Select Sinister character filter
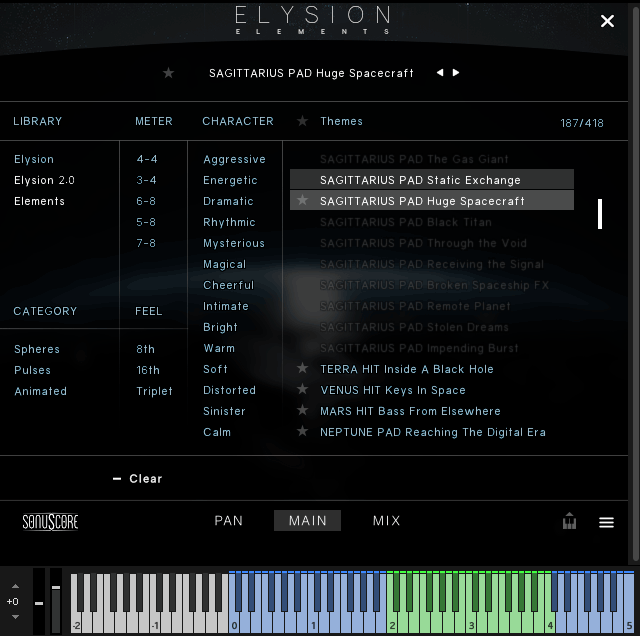The width and height of the screenshot is (640, 636). point(224,411)
